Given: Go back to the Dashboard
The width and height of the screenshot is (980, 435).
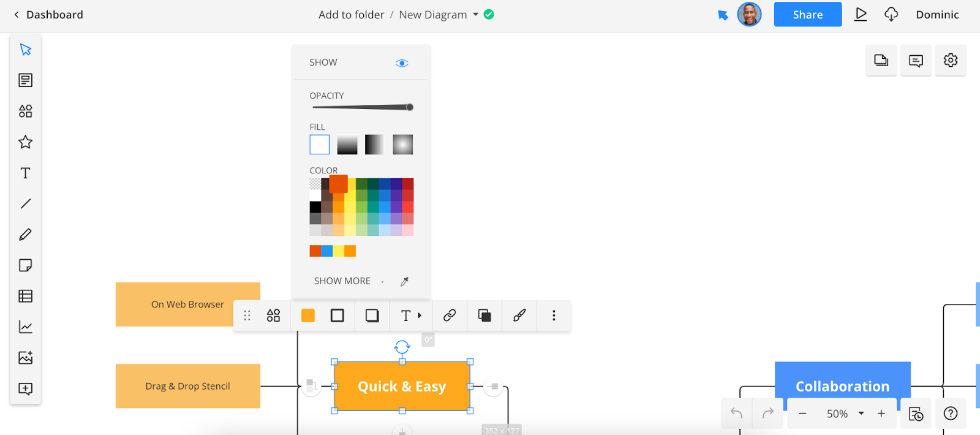Looking at the screenshot, I should coord(49,15).
